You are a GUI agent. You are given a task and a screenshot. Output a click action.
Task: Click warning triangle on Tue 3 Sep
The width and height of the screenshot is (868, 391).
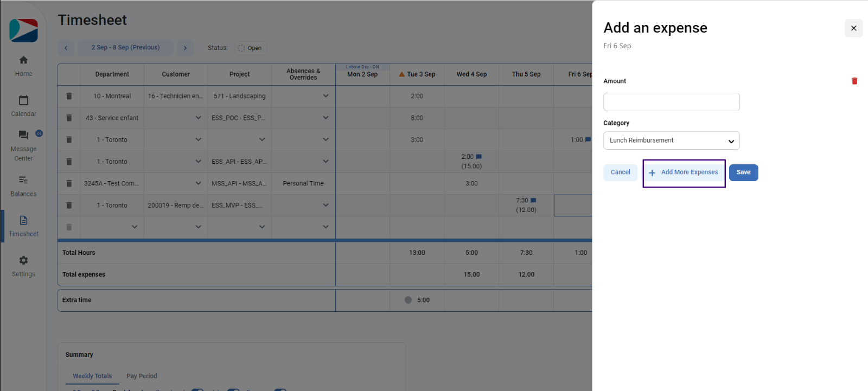pyautogui.click(x=401, y=74)
